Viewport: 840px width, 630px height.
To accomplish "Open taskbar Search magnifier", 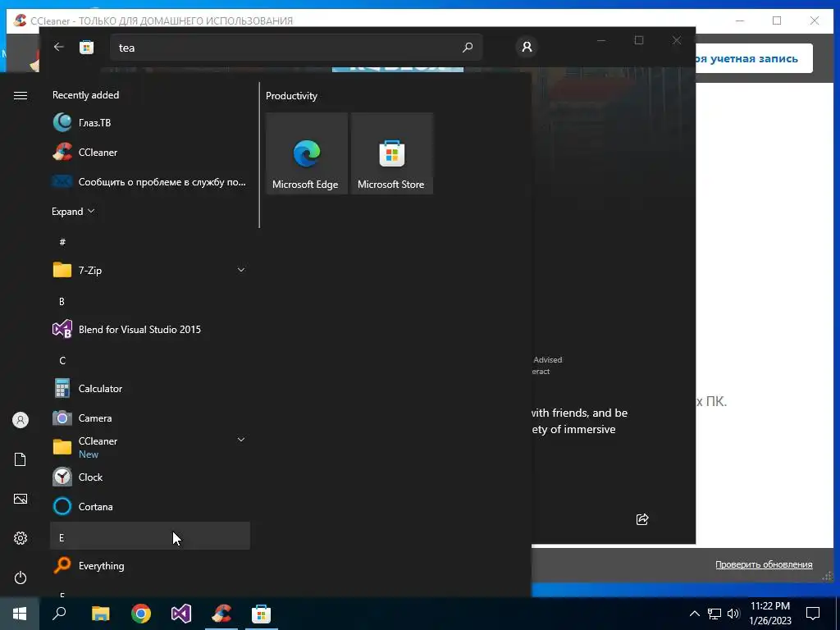I will tap(59, 614).
